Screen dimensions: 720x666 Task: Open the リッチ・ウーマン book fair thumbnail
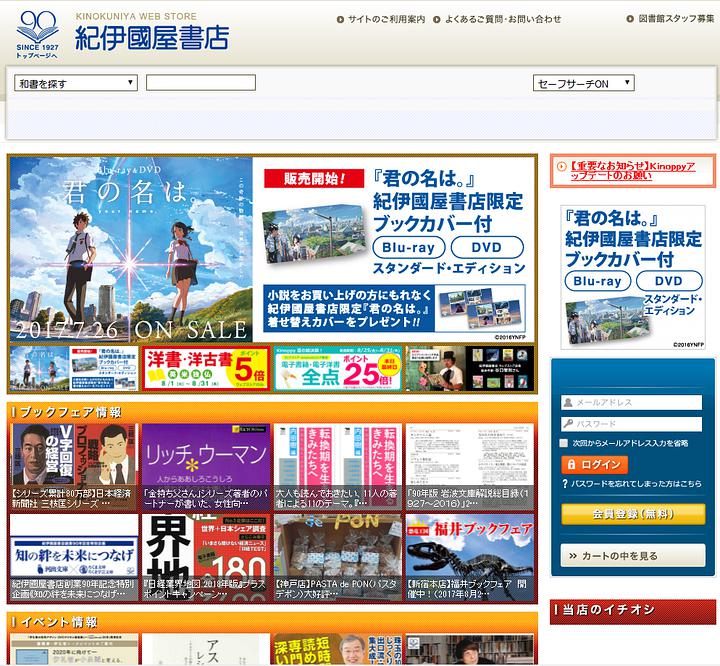pyautogui.click(x=204, y=455)
